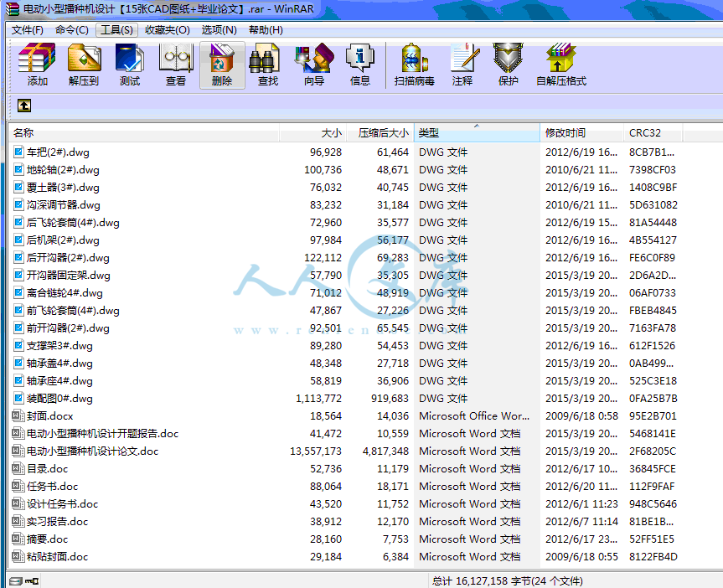Screen dimensions: 723x588
Task: Click the packed size value 4,817,348
Action: (x=385, y=451)
